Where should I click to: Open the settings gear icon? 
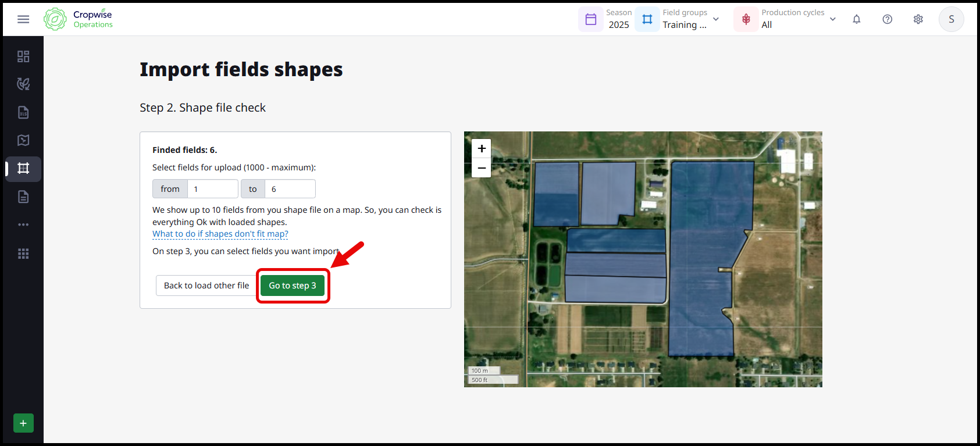pos(918,19)
